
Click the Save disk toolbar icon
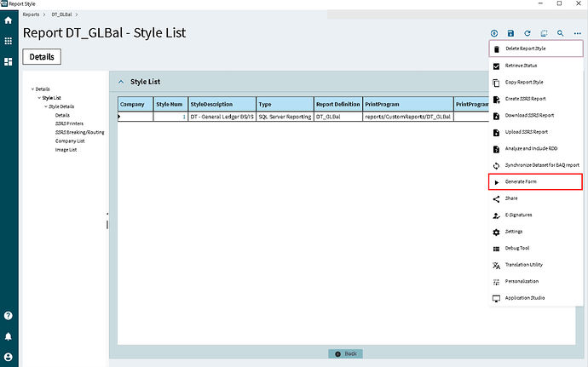point(510,33)
